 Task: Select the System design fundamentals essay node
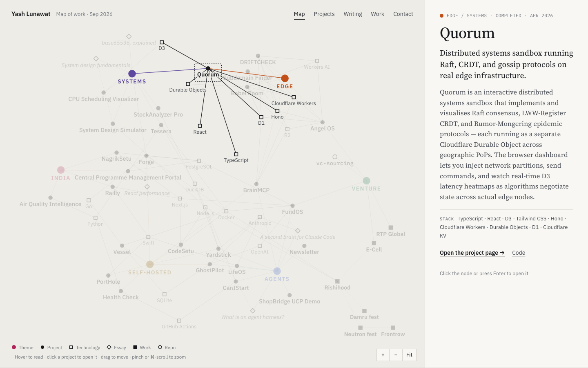[x=96, y=59]
